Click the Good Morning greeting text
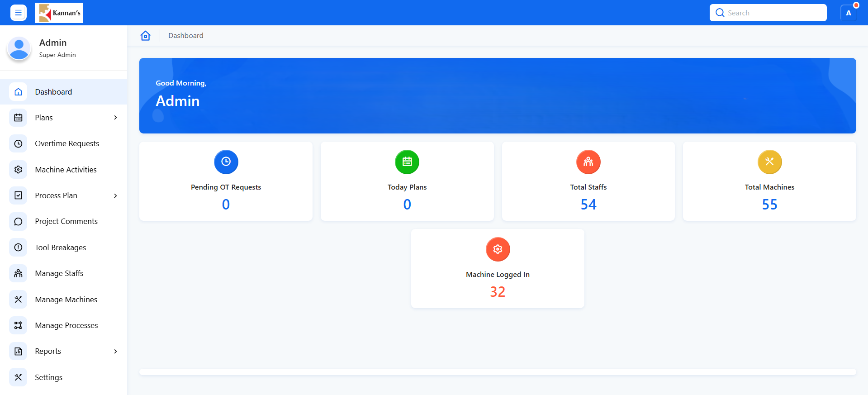 pyautogui.click(x=181, y=83)
